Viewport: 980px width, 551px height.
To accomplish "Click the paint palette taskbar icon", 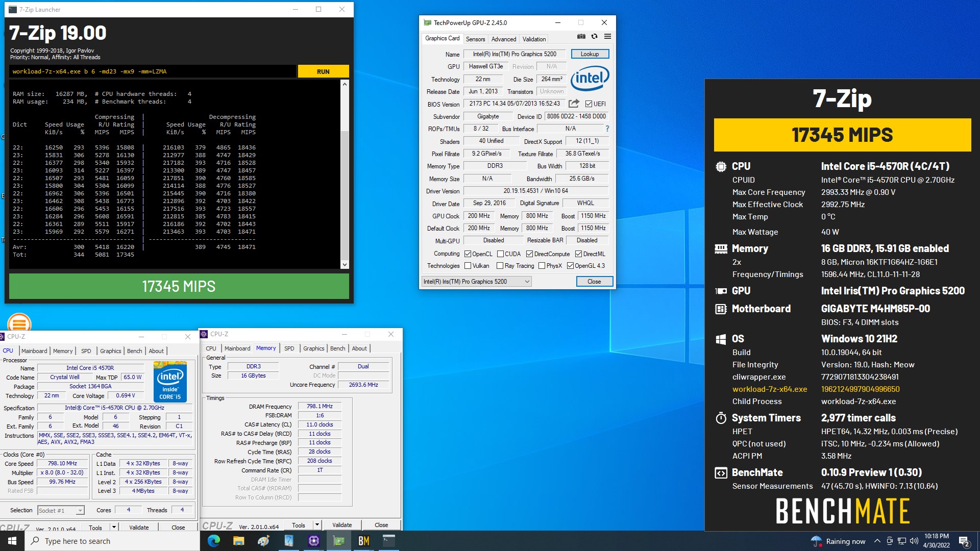I will (264, 541).
